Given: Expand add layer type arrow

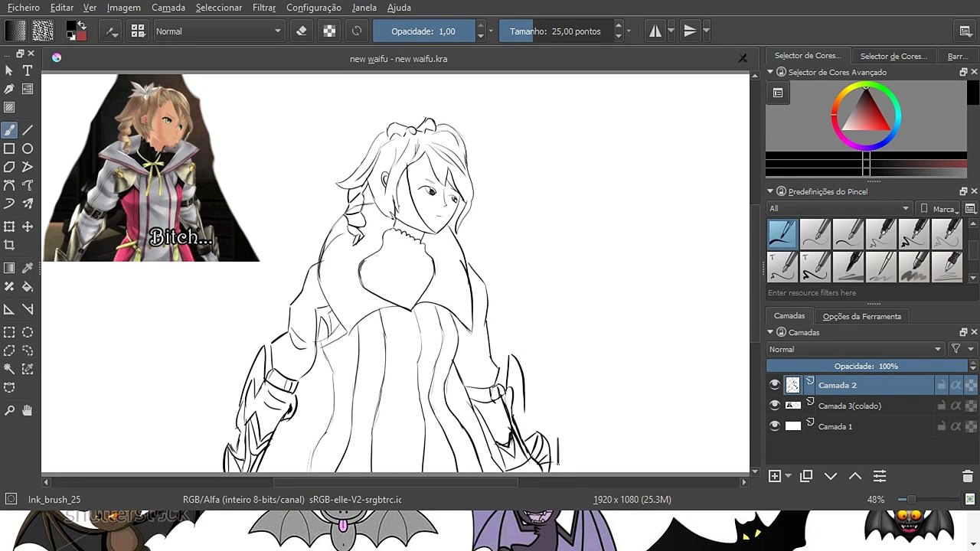Looking at the screenshot, I should click(x=788, y=476).
